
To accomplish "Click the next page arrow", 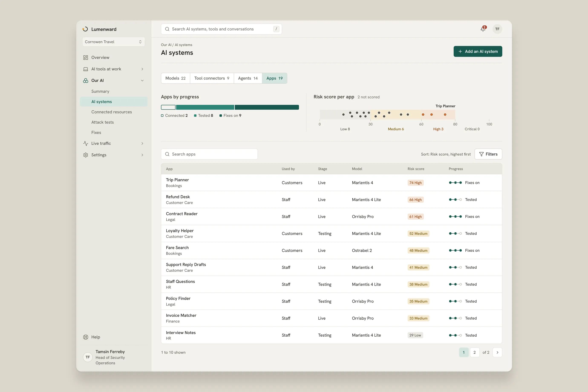I will pos(497,353).
